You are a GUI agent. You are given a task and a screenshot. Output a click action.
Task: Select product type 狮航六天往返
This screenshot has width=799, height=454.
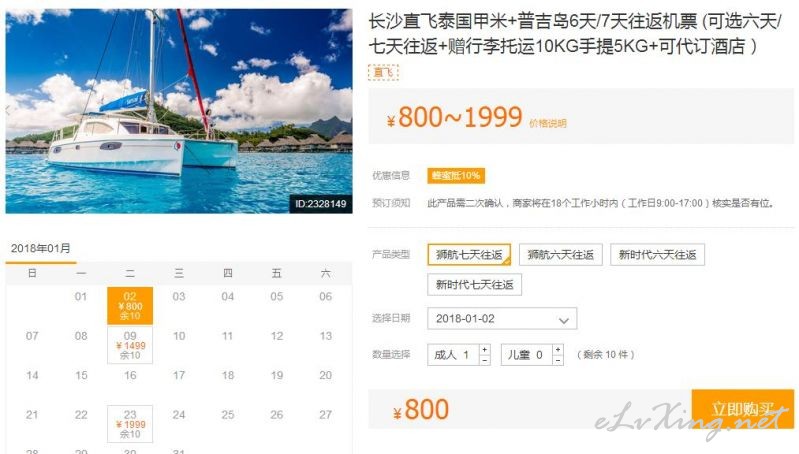(x=561, y=255)
